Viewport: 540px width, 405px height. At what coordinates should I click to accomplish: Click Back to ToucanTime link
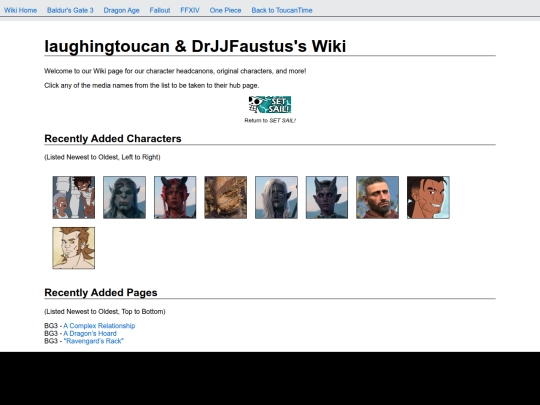click(282, 10)
